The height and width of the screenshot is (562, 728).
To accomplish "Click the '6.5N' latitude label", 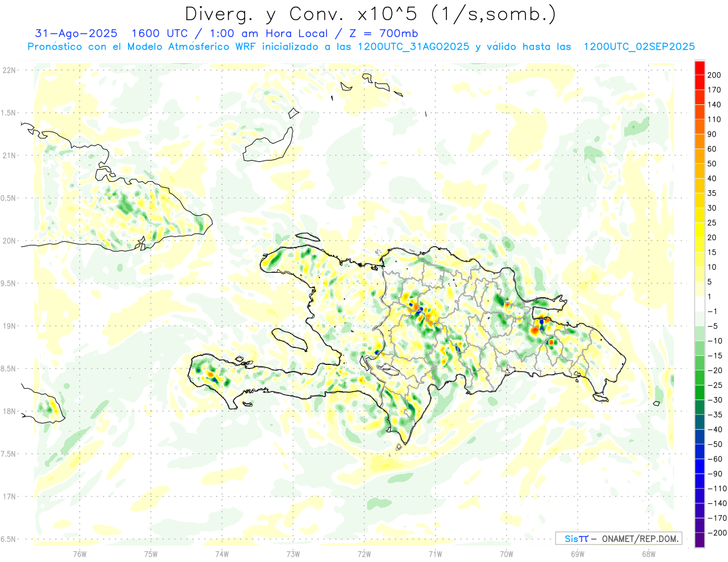I will 8,539.
